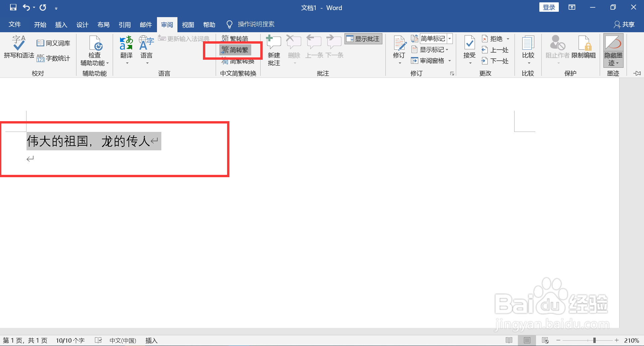The height and width of the screenshot is (346, 644).
Task: Switch to the 视图 tab
Action: click(188, 24)
